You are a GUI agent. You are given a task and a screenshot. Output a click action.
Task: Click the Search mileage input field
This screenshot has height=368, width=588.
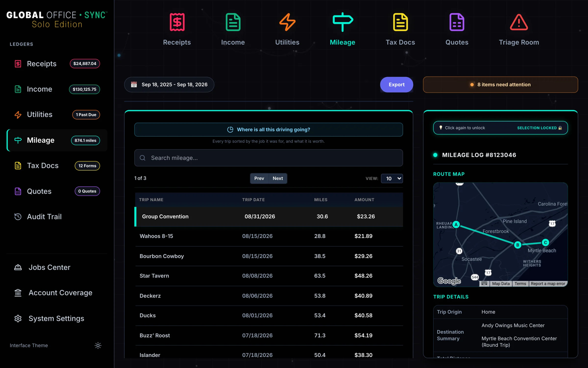pos(269,158)
